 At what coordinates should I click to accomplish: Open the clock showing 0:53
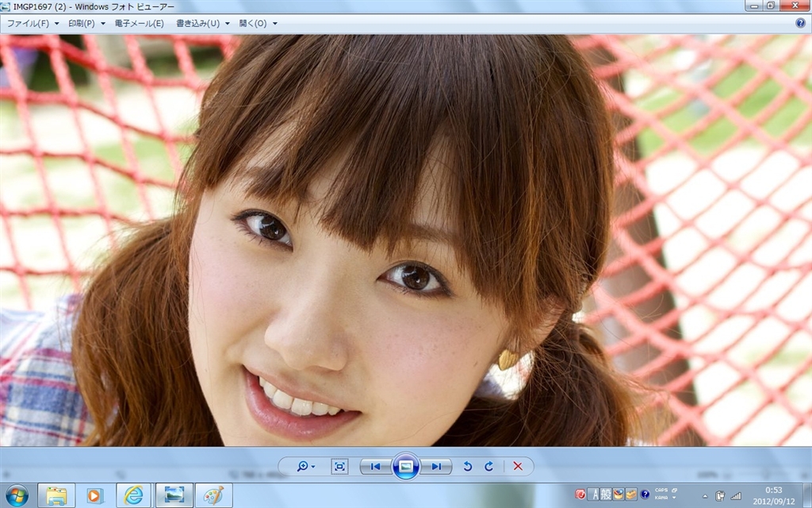(x=774, y=495)
